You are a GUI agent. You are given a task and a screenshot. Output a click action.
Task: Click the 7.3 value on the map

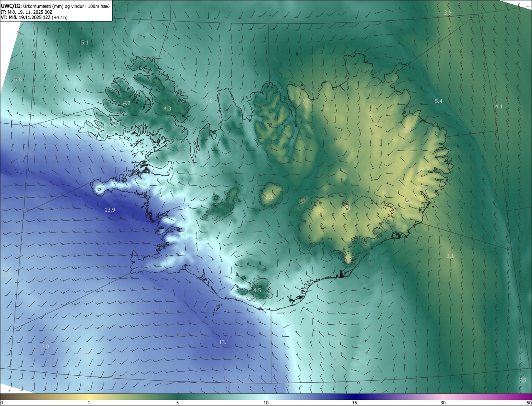(x=522, y=380)
